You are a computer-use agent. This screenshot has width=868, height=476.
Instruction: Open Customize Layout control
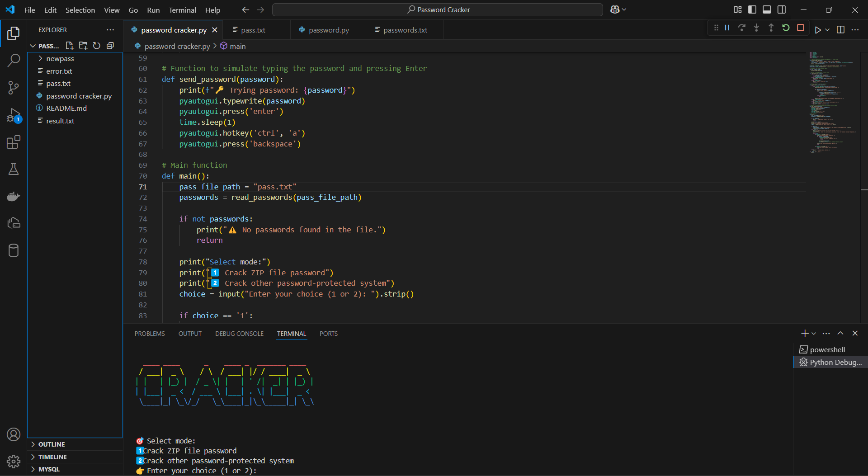(x=738, y=9)
